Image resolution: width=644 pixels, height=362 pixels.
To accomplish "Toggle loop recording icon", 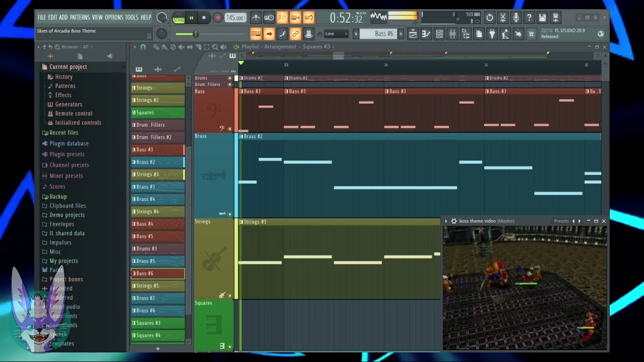I will pyautogui.click(x=308, y=18).
